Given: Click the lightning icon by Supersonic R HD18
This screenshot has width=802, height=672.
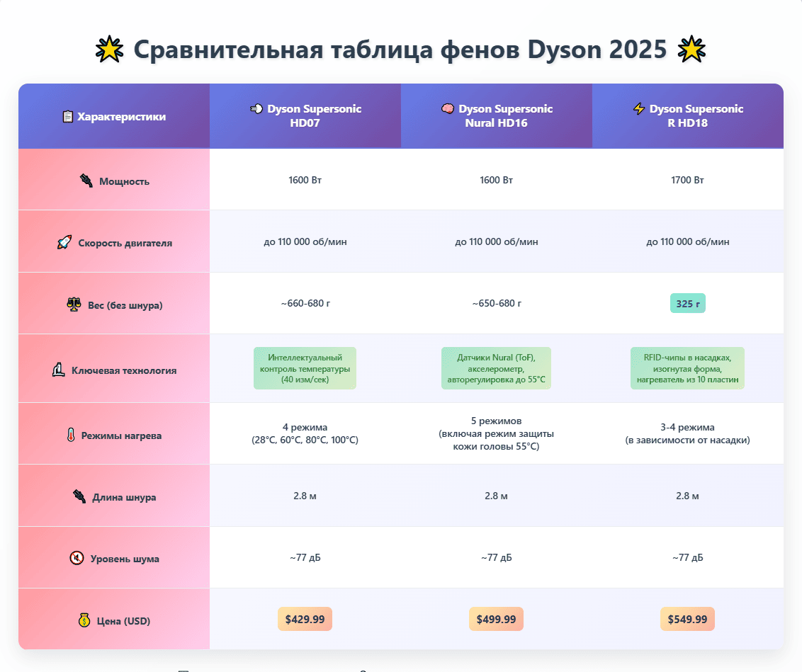Looking at the screenshot, I should point(639,109).
